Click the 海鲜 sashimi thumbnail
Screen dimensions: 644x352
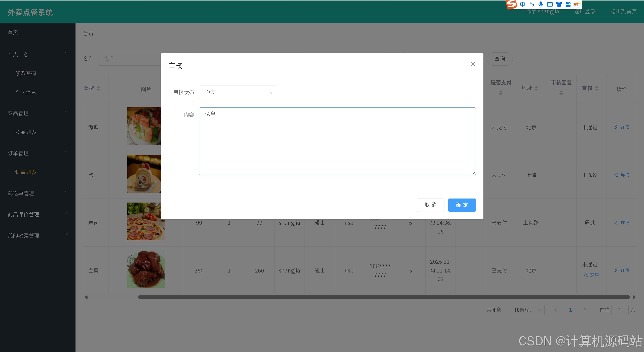click(x=144, y=126)
